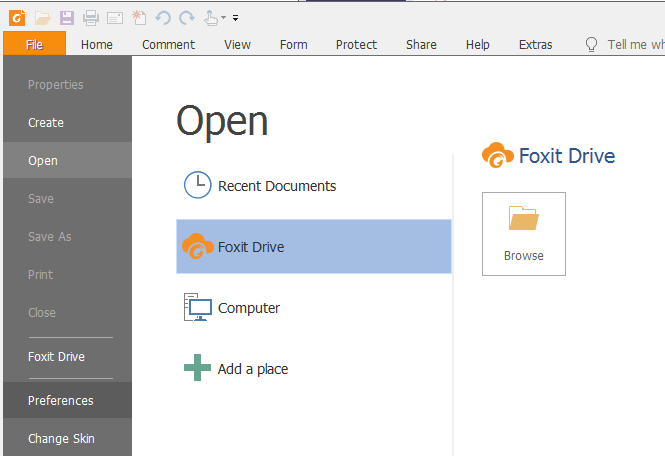Open the touch mode dropdown arrow
This screenshot has width=665, height=456.
pos(223,18)
